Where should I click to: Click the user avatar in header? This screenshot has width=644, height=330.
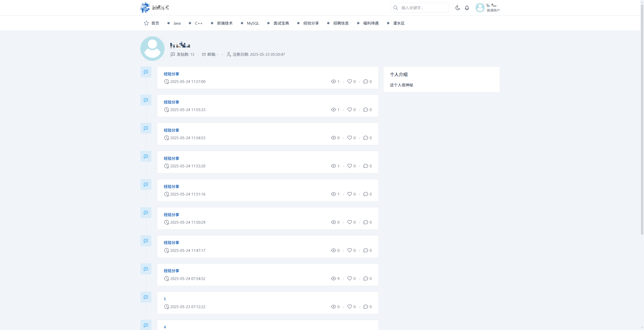point(480,8)
